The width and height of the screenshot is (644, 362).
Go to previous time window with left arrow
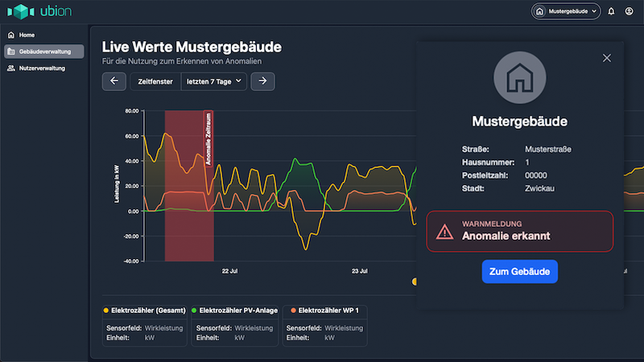point(114,81)
